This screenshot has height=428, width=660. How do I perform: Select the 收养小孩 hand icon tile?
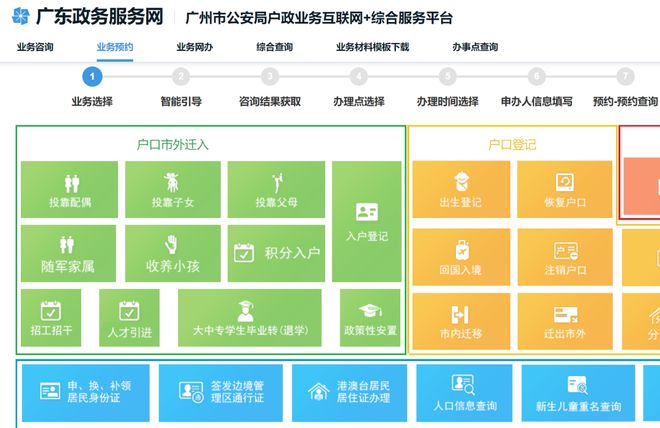(x=173, y=253)
